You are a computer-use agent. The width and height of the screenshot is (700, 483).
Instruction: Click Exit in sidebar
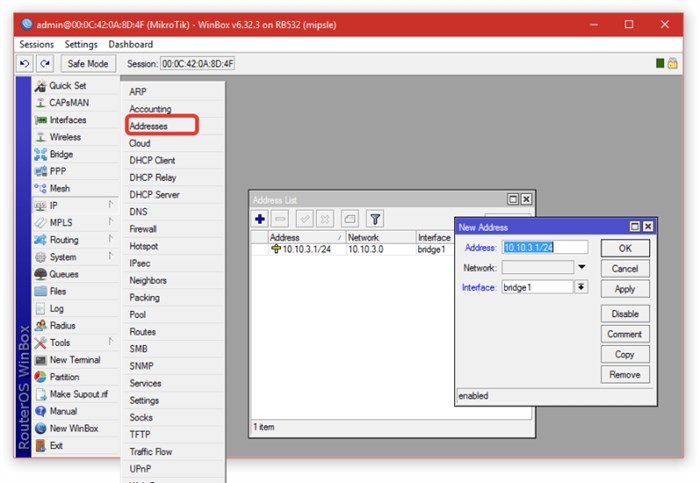click(76, 446)
